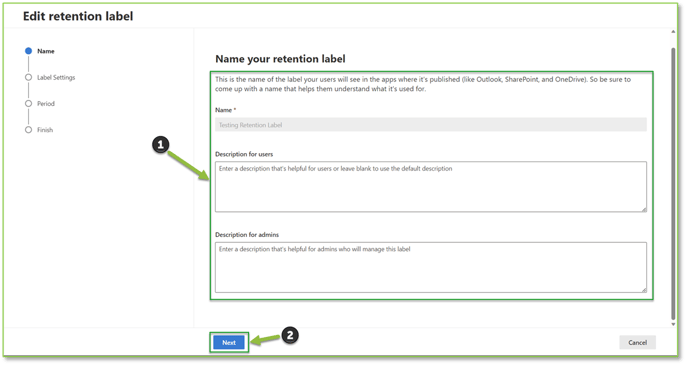Click the numbered callout 2 marker
The image size is (686, 365).
(290, 335)
